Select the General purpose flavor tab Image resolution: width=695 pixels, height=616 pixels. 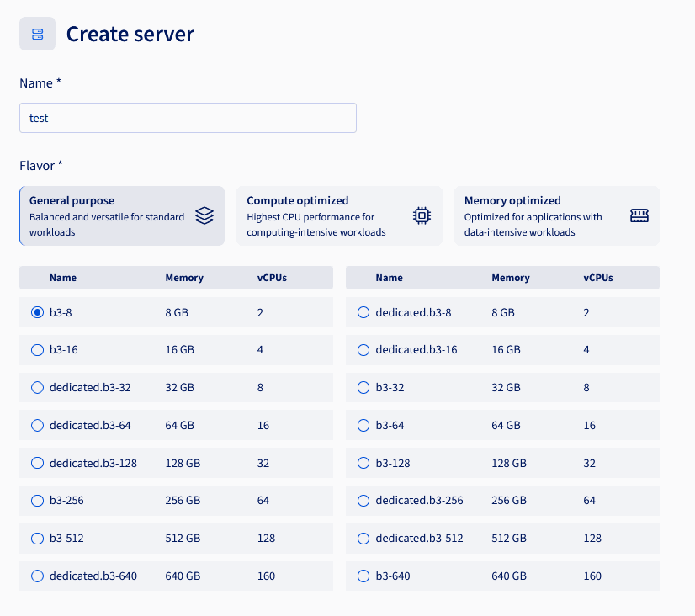(x=122, y=215)
